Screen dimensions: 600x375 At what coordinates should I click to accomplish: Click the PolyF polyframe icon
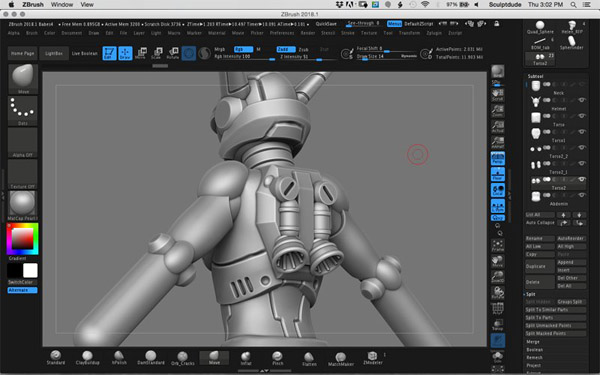(x=497, y=309)
